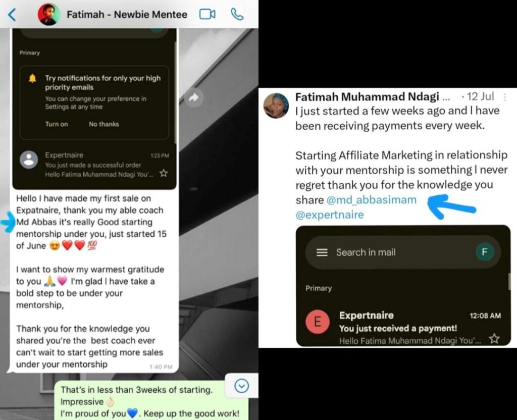Dismiss notifications with No thanks
The width and height of the screenshot is (517, 420).
click(104, 124)
